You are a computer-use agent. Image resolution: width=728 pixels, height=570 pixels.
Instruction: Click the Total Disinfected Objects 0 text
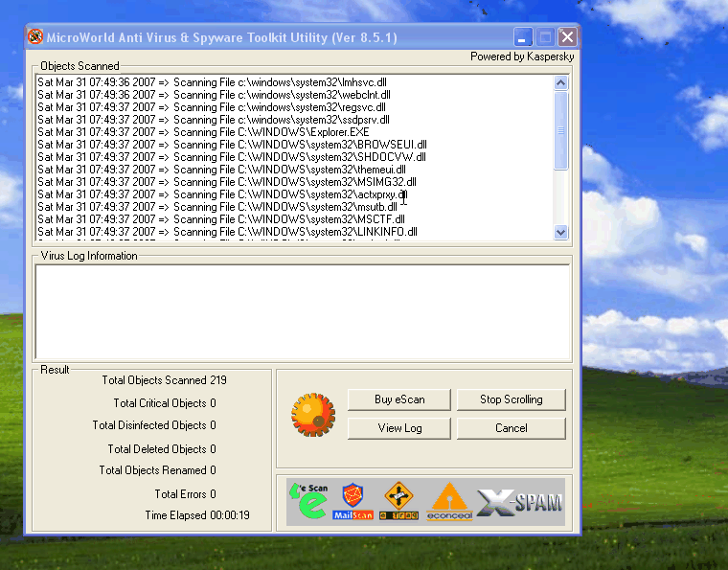(154, 425)
